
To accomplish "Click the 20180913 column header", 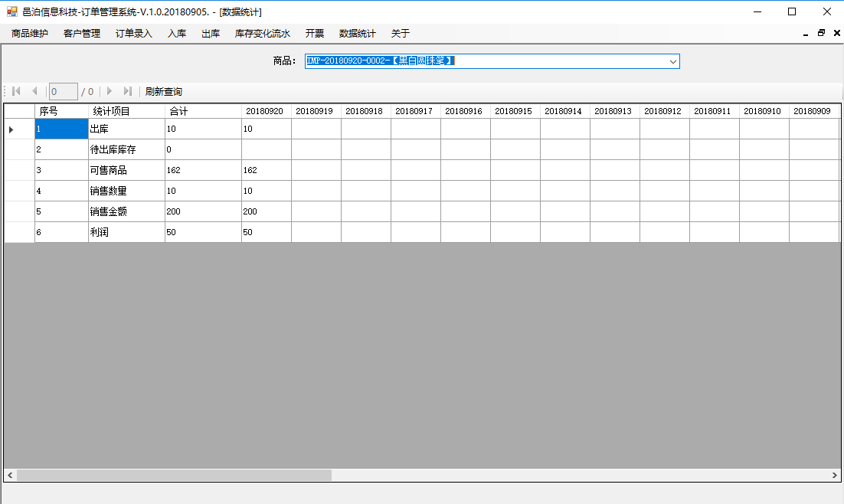I will point(615,111).
